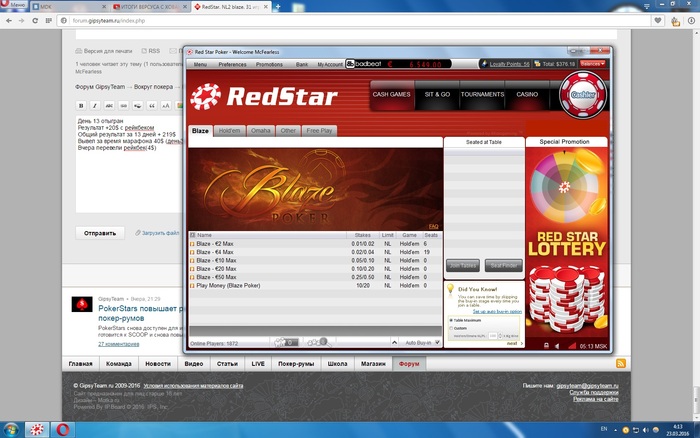Open the Promotions menu
Screen dimensions: 700x438
pyautogui.click(x=269, y=64)
